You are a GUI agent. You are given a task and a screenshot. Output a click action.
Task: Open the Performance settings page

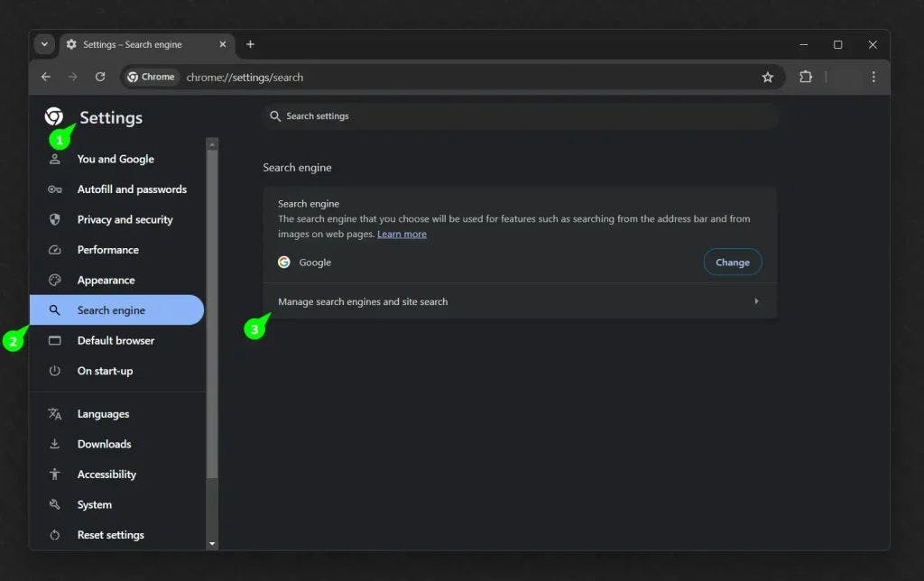(x=107, y=250)
